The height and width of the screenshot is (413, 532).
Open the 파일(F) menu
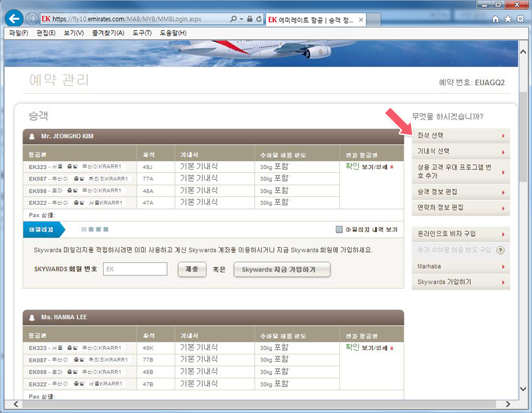(17, 33)
